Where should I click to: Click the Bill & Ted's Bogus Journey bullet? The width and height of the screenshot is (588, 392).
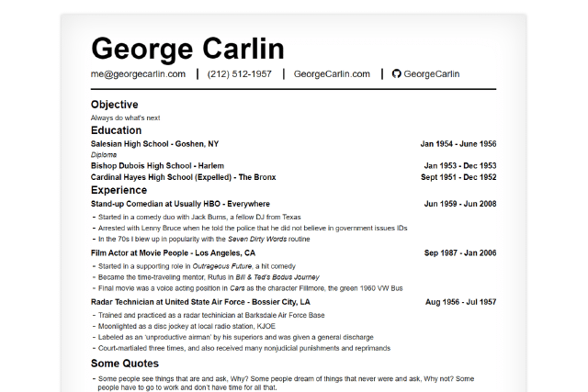[x=208, y=276]
